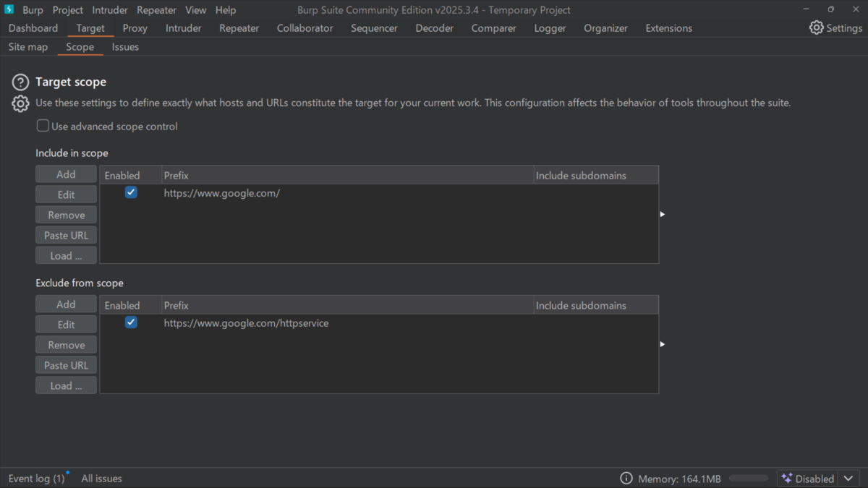Click Include subdomains header in Include table
Screen dimensions: 868x488
pyautogui.click(x=595, y=175)
